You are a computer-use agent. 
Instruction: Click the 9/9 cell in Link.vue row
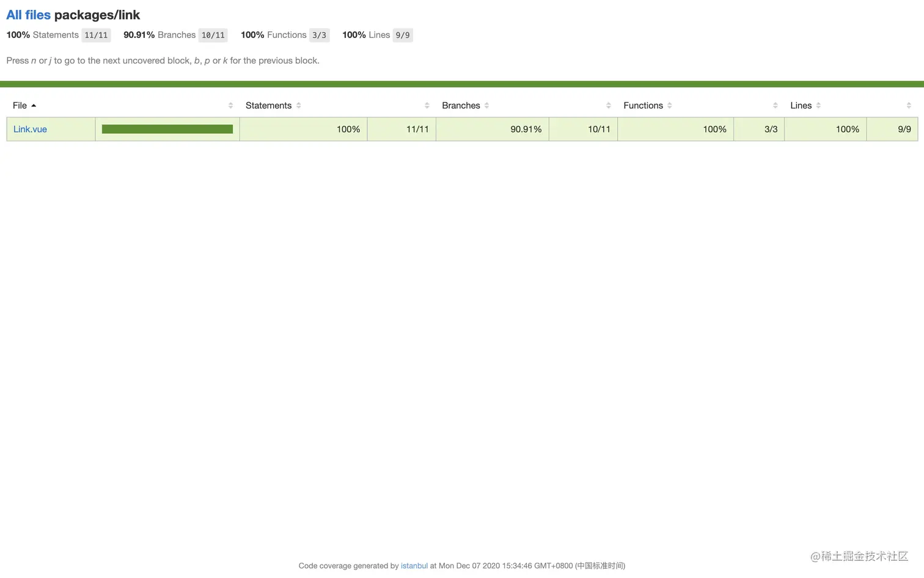892,129
